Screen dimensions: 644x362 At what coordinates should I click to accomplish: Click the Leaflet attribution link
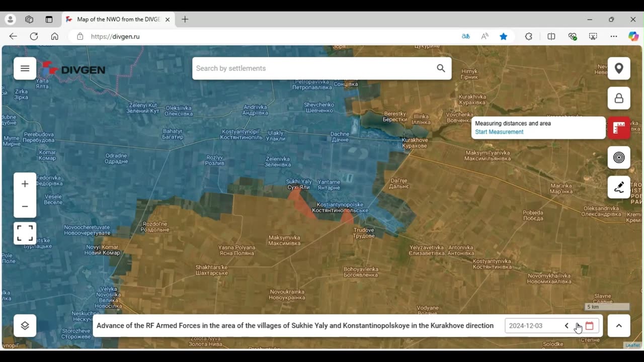coord(633,345)
